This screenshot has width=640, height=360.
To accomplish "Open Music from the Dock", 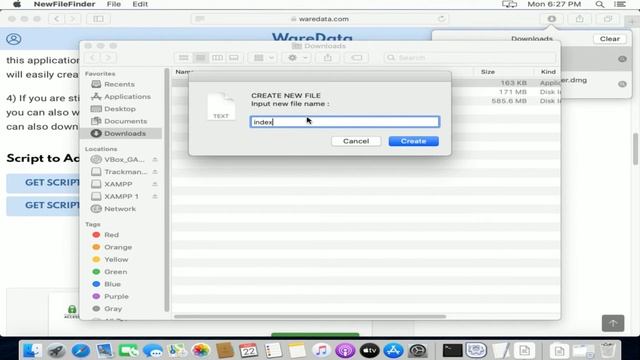I will coord(321,350).
